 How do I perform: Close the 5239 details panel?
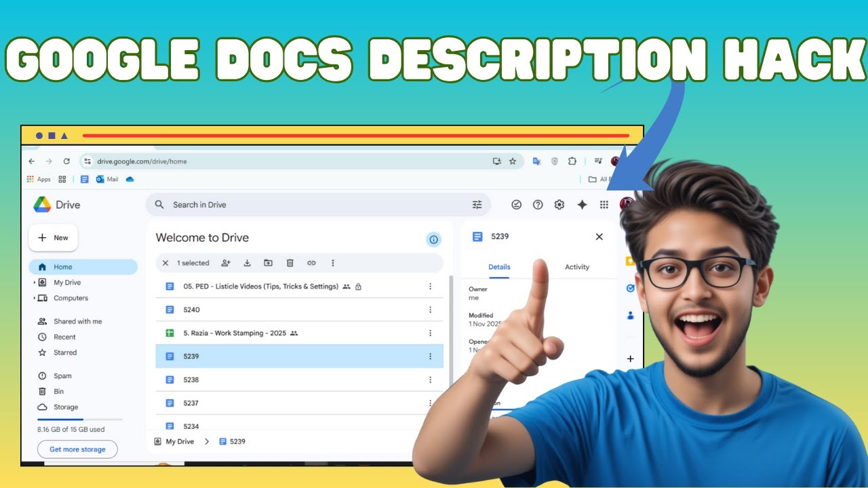[599, 237]
